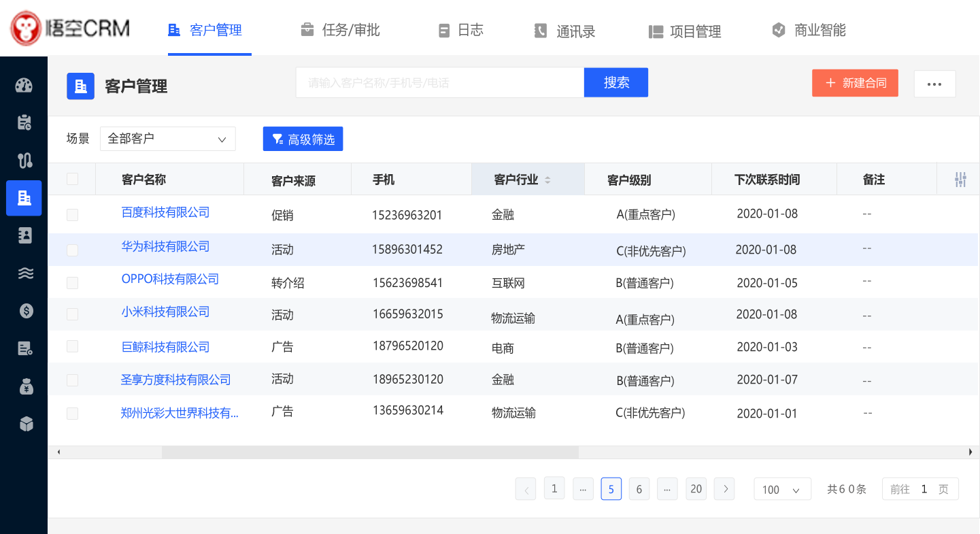Check the 百度科技有限公司 row checkbox
Image resolution: width=980 pixels, height=534 pixels.
tap(72, 215)
